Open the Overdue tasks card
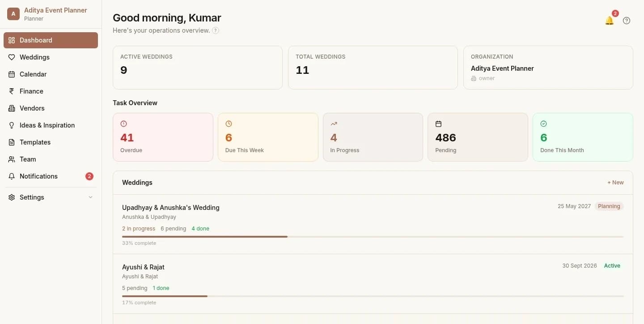Screen dimensions: 644x324 click(163, 137)
